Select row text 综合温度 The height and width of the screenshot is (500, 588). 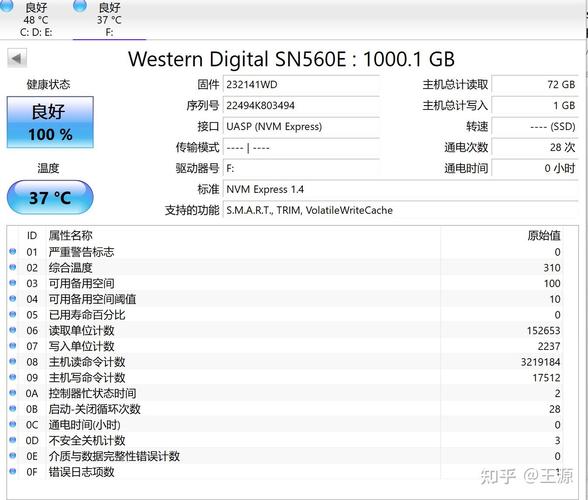click(70, 268)
